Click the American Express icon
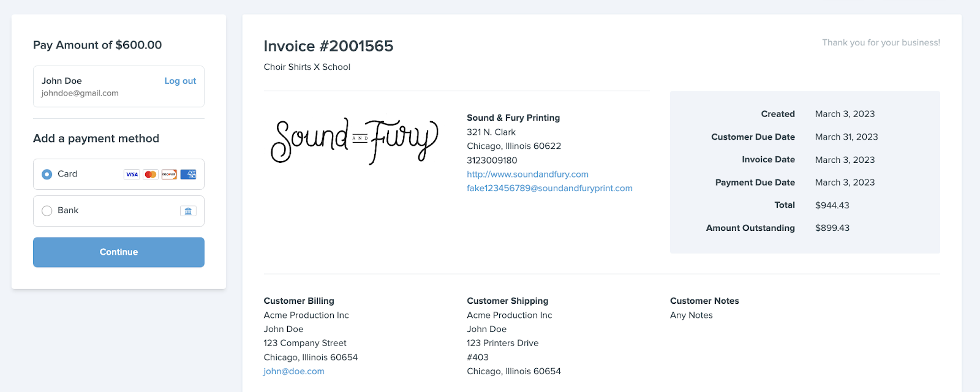 coord(188,175)
